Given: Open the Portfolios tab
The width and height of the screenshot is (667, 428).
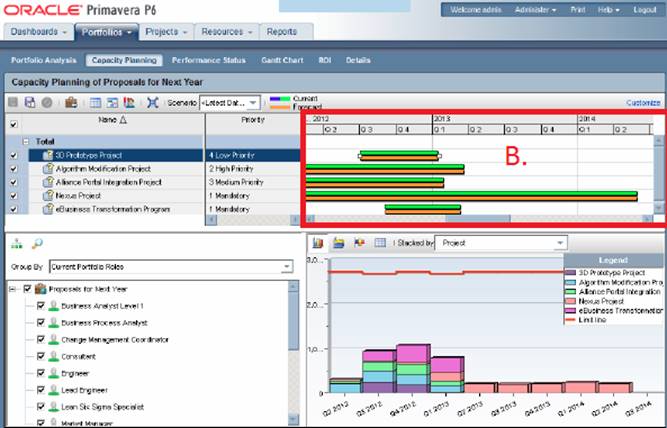Looking at the screenshot, I should (x=106, y=32).
